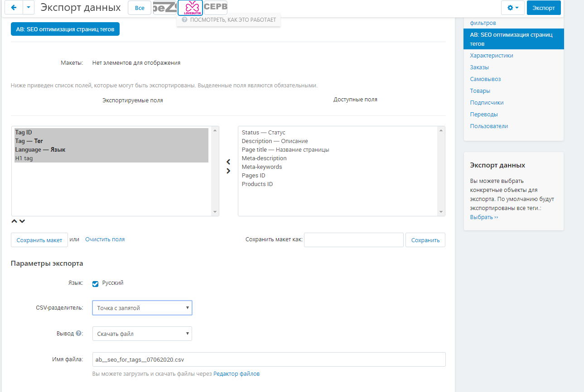The width and height of the screenshot is (584, 392).
Task: Click 'Выбрать ››' link in sidebar
Action: 484,217
